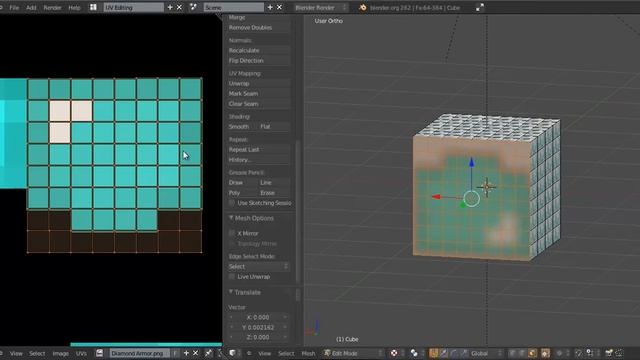640x360 pixels.
Task: Click the Vector X value field
Action: pyautogui.click(x=258, y=317)
